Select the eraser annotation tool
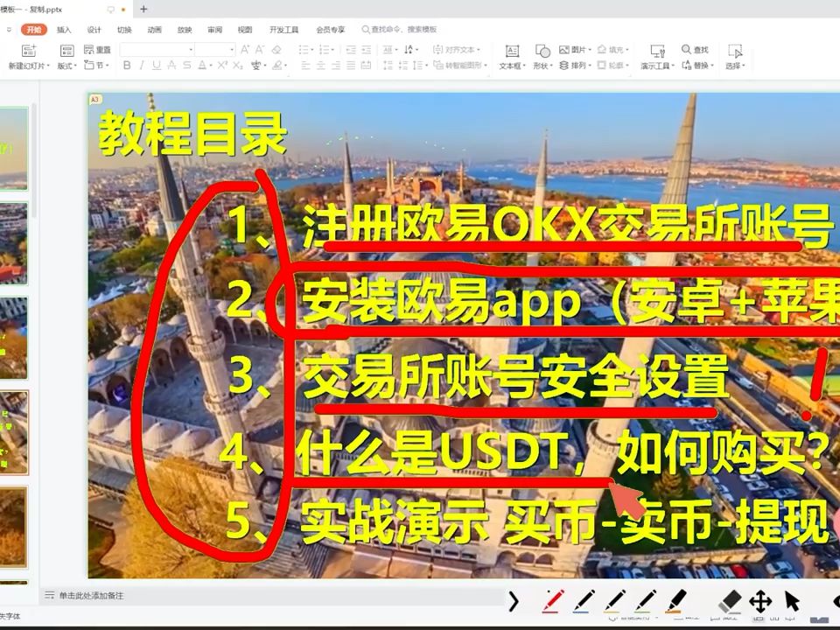840x630 pixels. pyautogui.click(x=729, y=602)
